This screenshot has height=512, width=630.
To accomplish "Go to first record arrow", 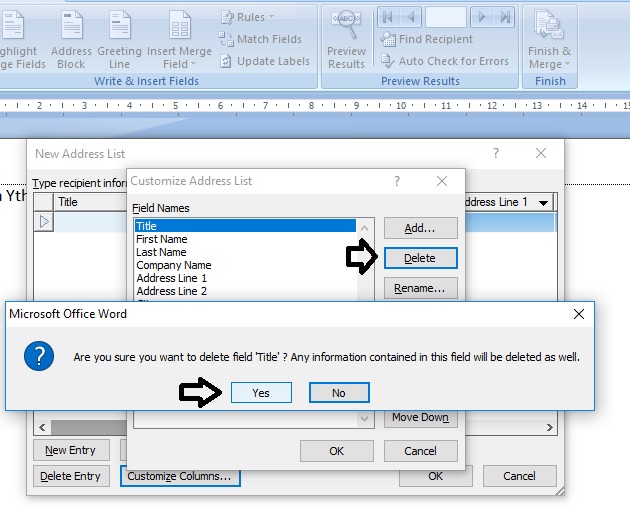I will click(388, 17).
